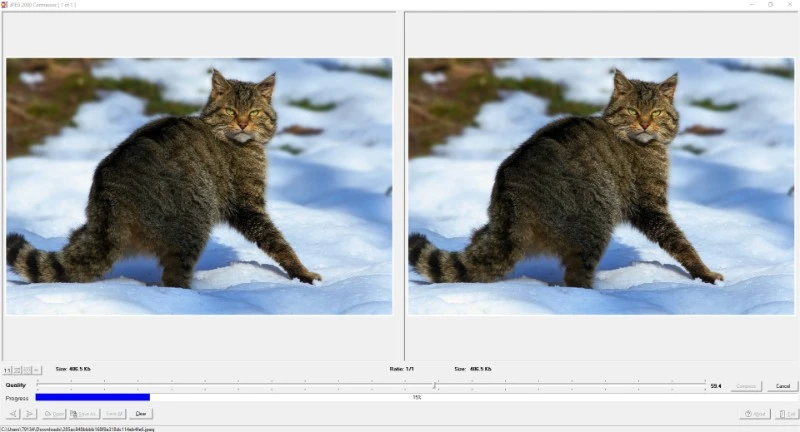Click the Quality slider handle
Viewport: 800px width, 432px height.
434,385
